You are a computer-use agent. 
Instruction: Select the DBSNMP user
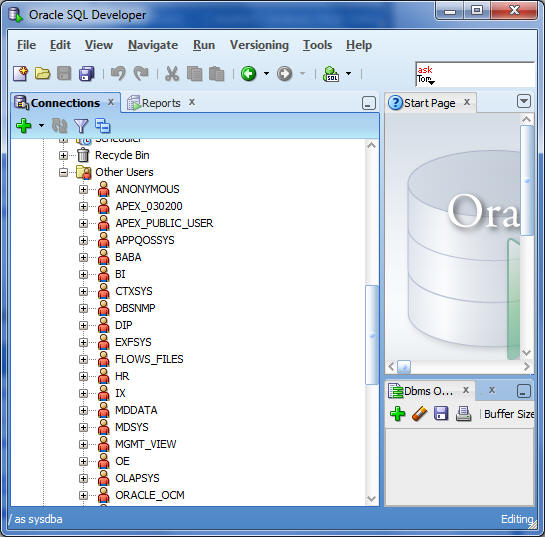pyautogui.click(x=135, y=308)
